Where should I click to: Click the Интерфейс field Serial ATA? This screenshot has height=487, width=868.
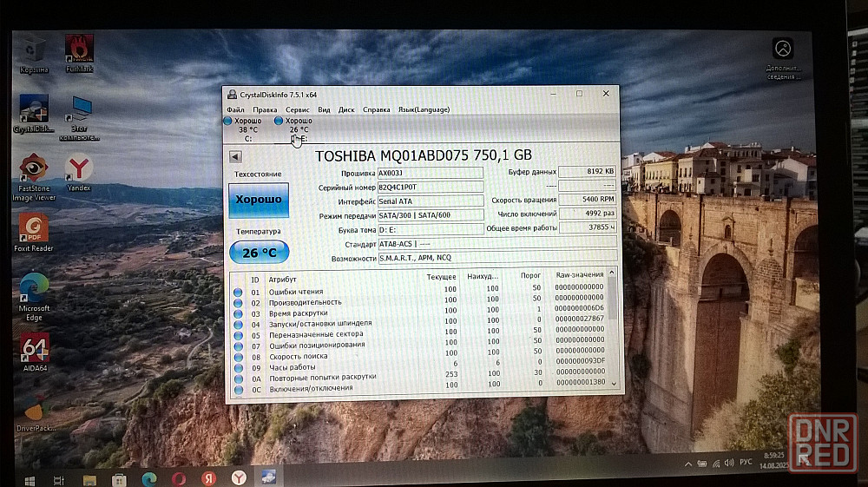[x=431, y=201]
